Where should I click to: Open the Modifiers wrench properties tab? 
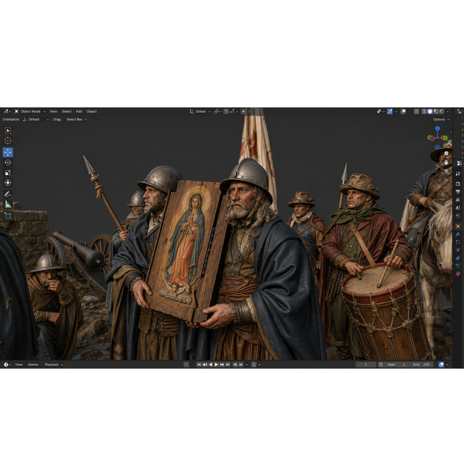click(458, 234)
